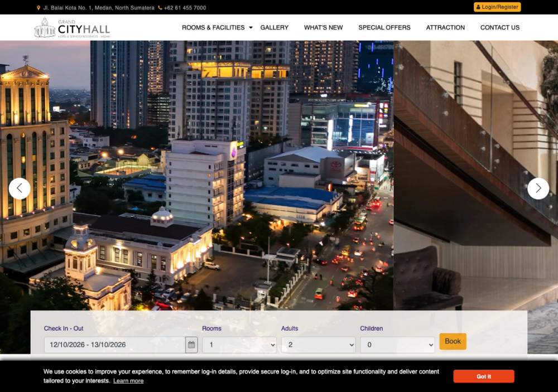Open Special Offers menu item
Viewport: 558px width, 392px height.
tap(384, 27)
